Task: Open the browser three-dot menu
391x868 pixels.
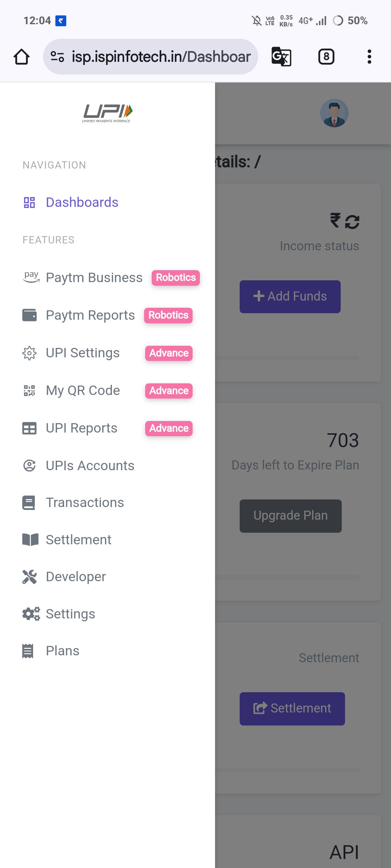Action: coord(369,57)
